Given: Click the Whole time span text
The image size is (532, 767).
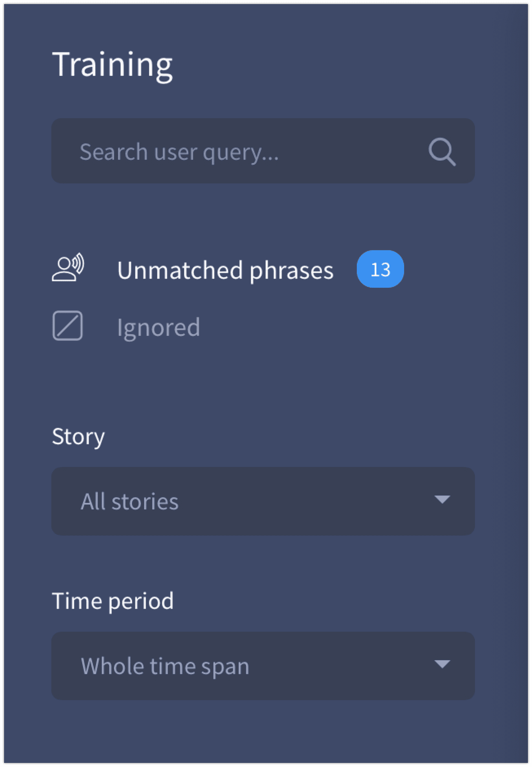Looking at the screenshot, I should click(165, 667).
